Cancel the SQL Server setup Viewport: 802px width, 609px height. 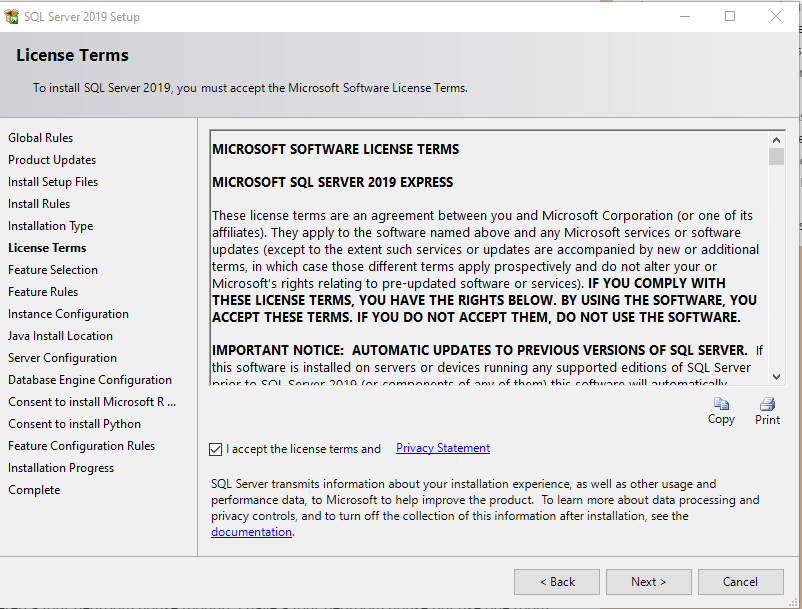click(x=741, y=582)
